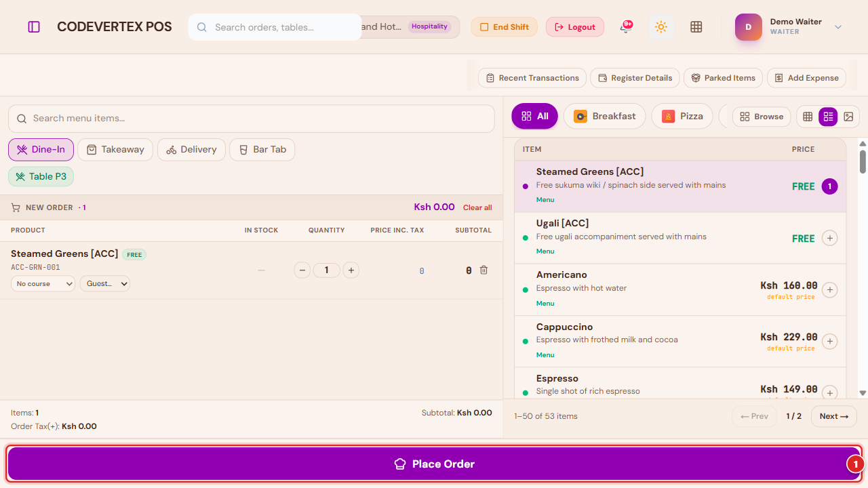Add Cappuccino using its plus icon
Viewport: 868px width, 488px height.
[829, 342]
